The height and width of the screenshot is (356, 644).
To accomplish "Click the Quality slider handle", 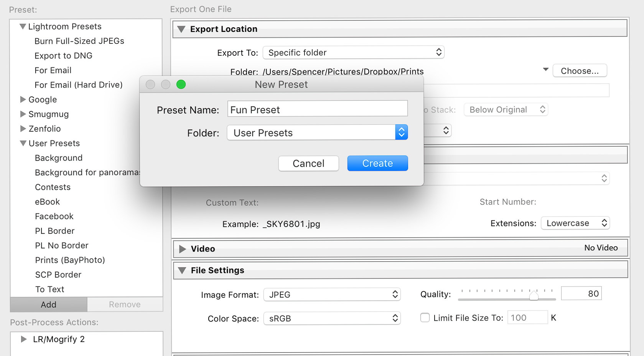I will click(x=534, y=295).
